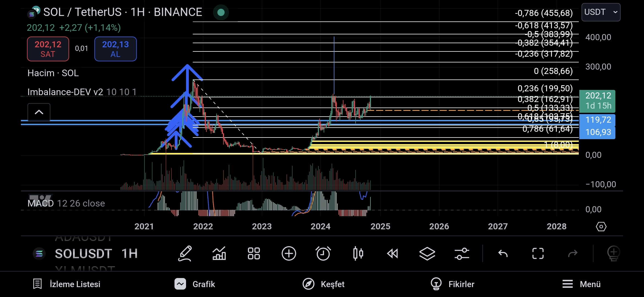Open the İzleme Listesi tab

click(x=66, y=284)
